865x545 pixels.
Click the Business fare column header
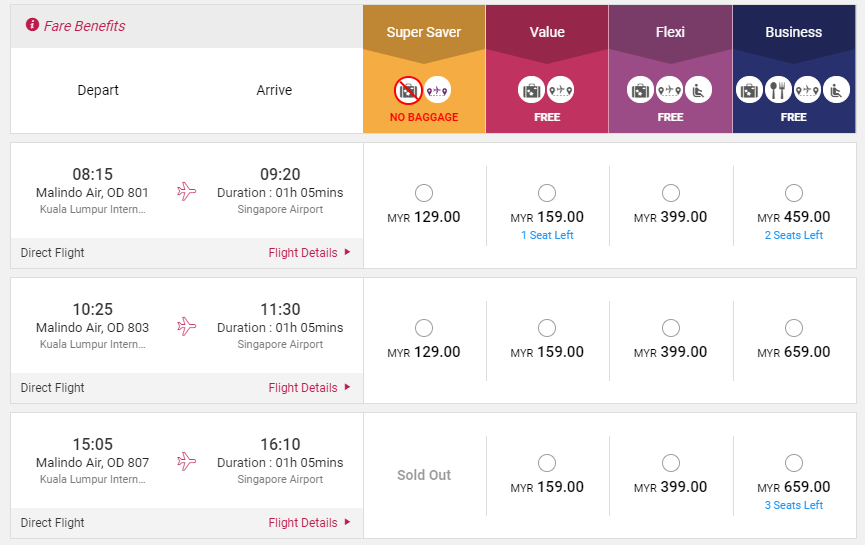[794, 32]
